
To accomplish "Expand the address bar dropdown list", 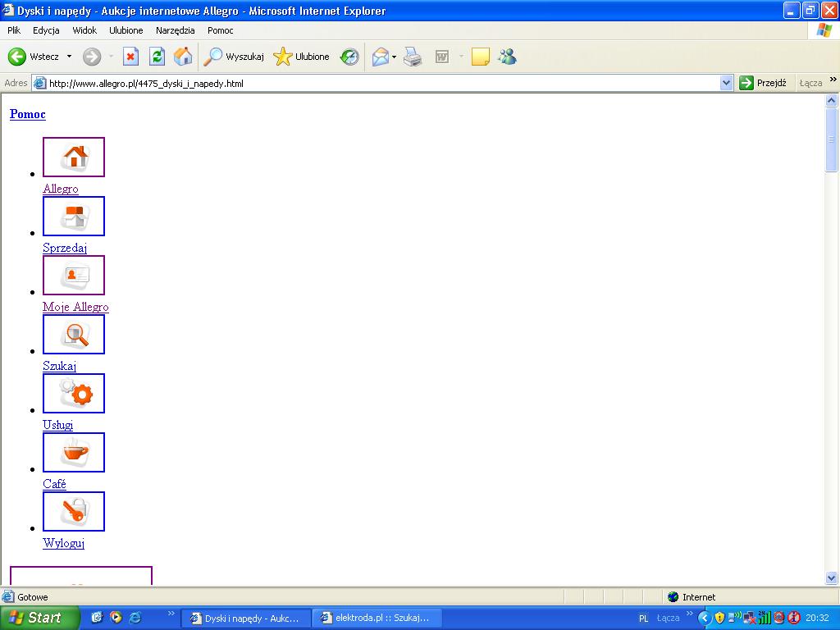I will [727, 83].
